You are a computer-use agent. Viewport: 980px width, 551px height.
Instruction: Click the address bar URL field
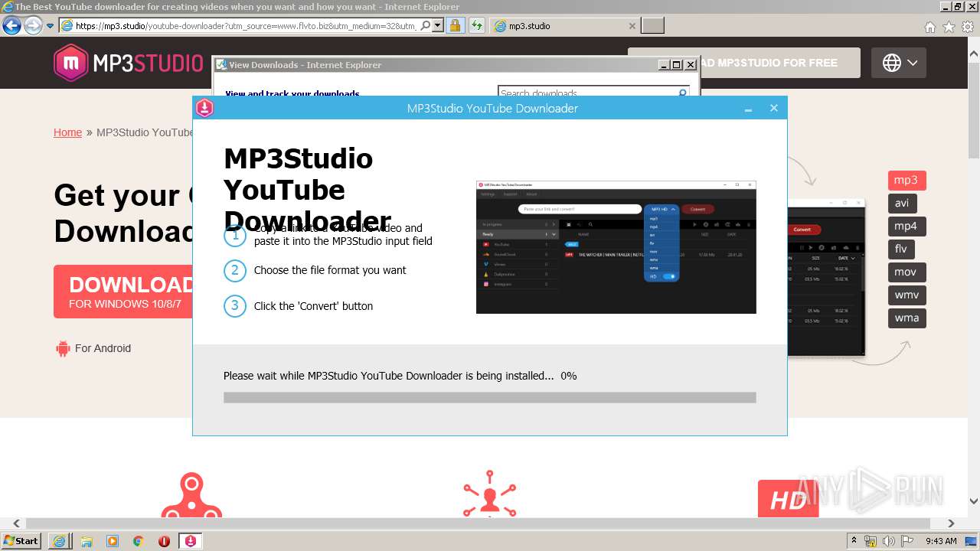point(245,25)
